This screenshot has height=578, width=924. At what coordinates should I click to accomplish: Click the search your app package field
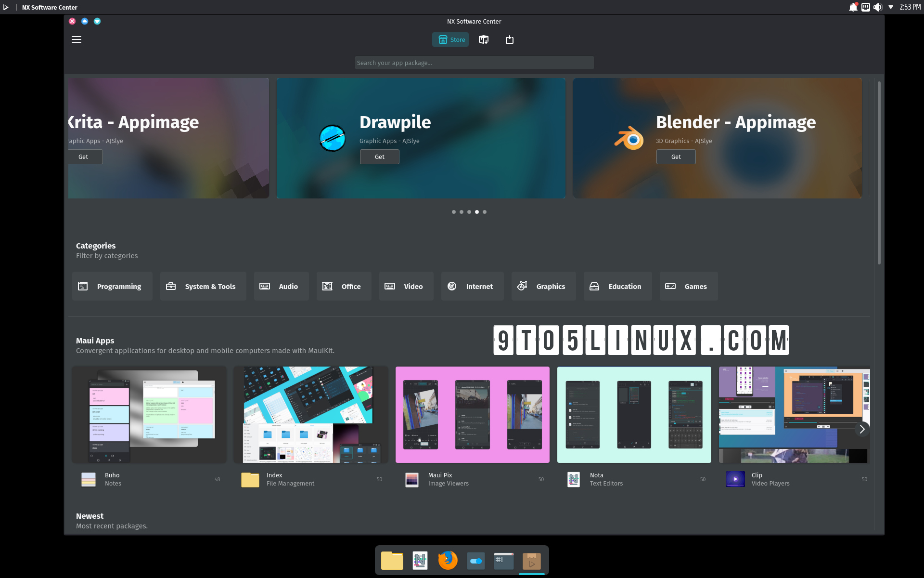pyautogui.click(x=474, y=63)
